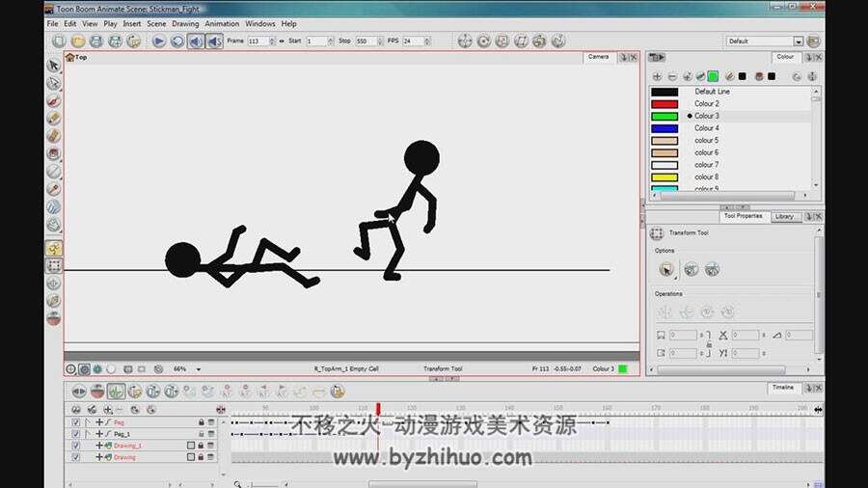Toggle the Loop playback icon

pyautogui.click(x=177, y=41)
